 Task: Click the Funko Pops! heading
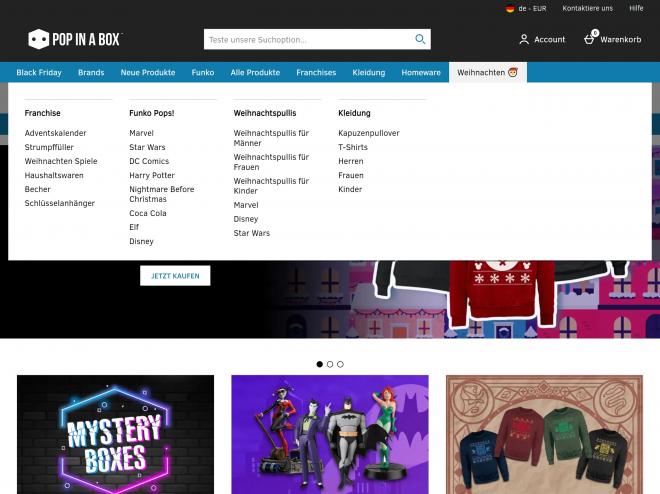point(152,113)
